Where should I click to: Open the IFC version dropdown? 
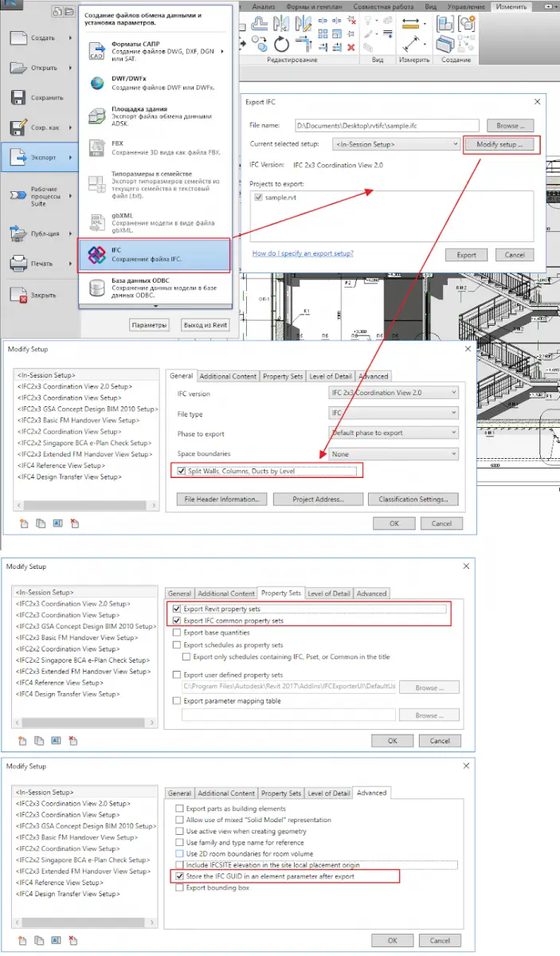point(394,393)
